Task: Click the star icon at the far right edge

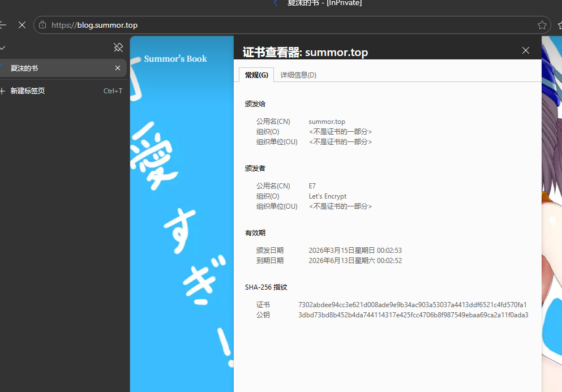Action: point(559,25)
